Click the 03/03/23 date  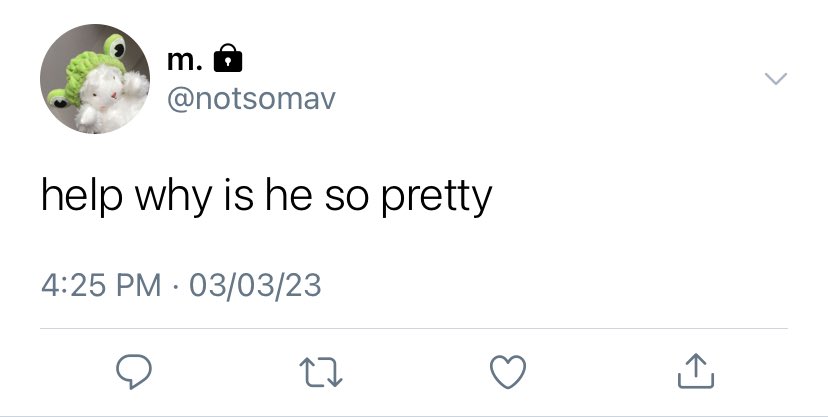point(255,286)
